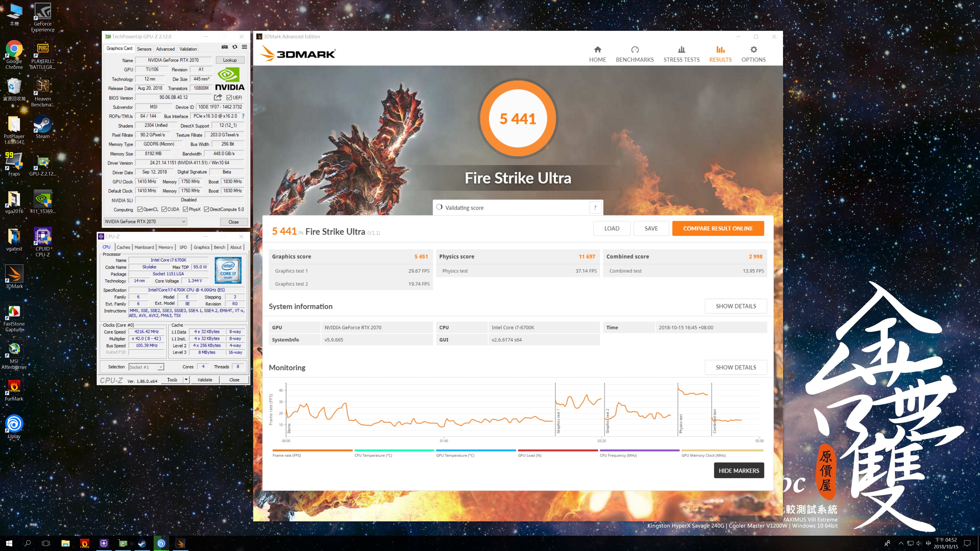Open the Heaven Benchmark desktop icon
The image size is (980, 551).
[43, 92]
